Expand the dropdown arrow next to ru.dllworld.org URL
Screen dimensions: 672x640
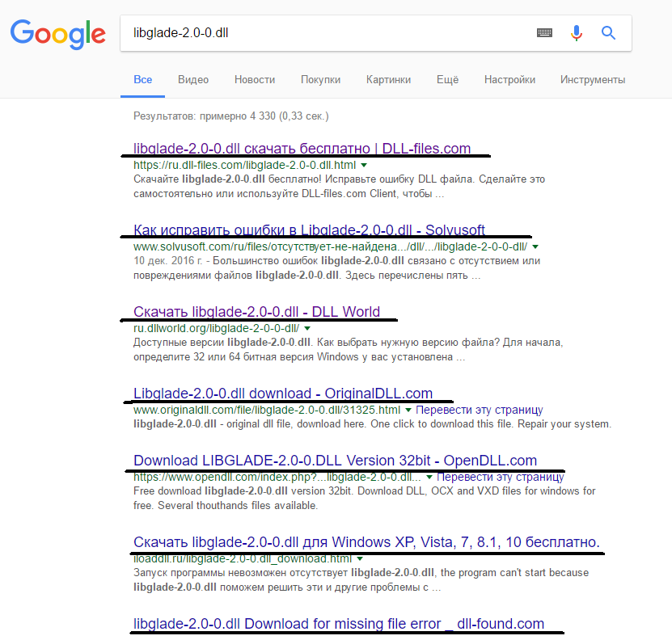(307, 328)
